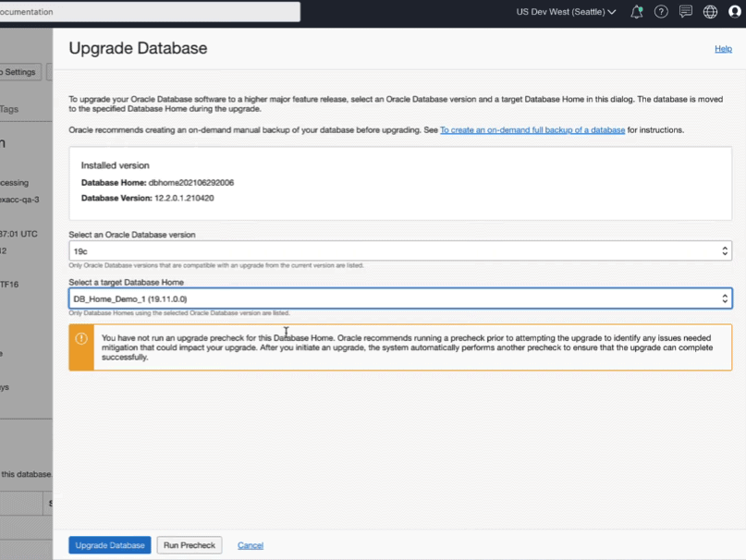Open the notifications bell
The height and width of the screenshot is (560, 746).
(x=636, y=12)
